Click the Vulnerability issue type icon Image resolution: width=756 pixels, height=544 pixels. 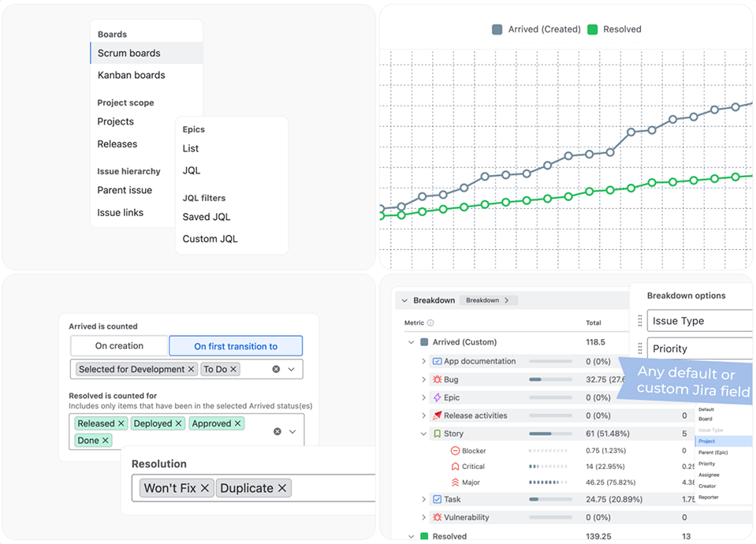click(438, 517)
